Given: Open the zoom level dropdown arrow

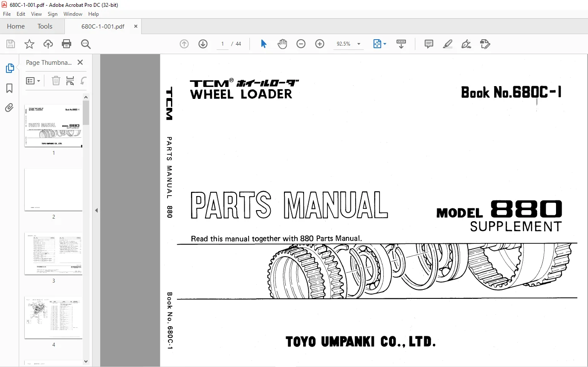Looking at the screenshot, I should pyautogui.click(x=359, y=44).
